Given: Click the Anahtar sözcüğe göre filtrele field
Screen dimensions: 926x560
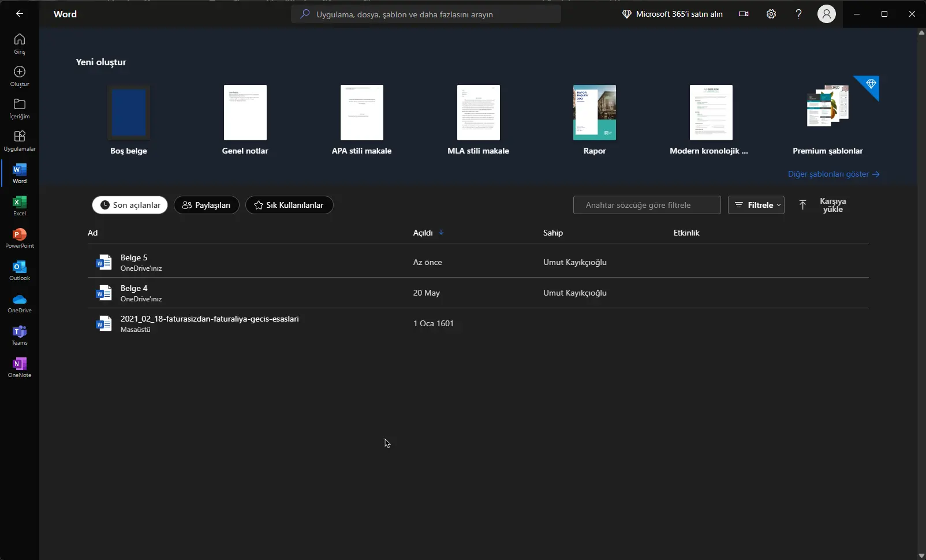Looking at the screenshot, I should coord(647,205).
